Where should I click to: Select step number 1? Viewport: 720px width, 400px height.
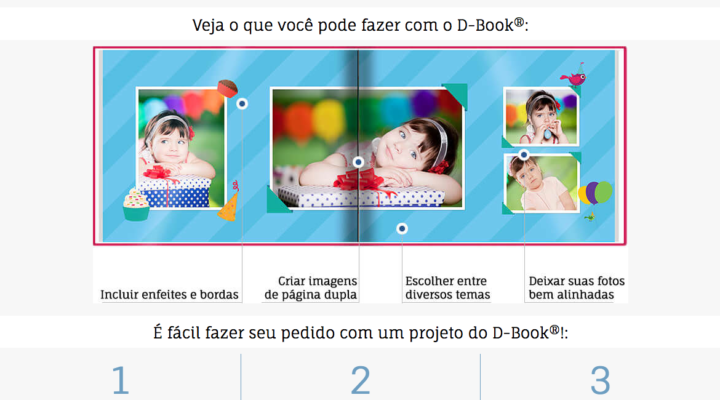[120, 380]
